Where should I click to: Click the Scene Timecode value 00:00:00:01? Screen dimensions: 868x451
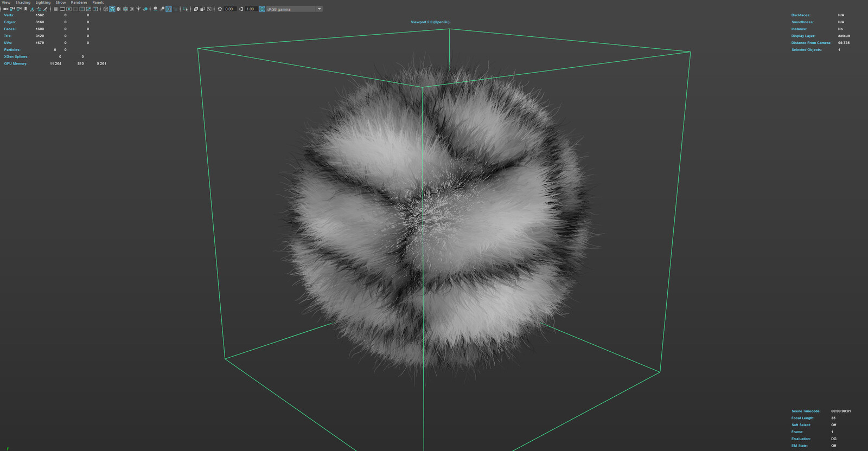[841, 411]
